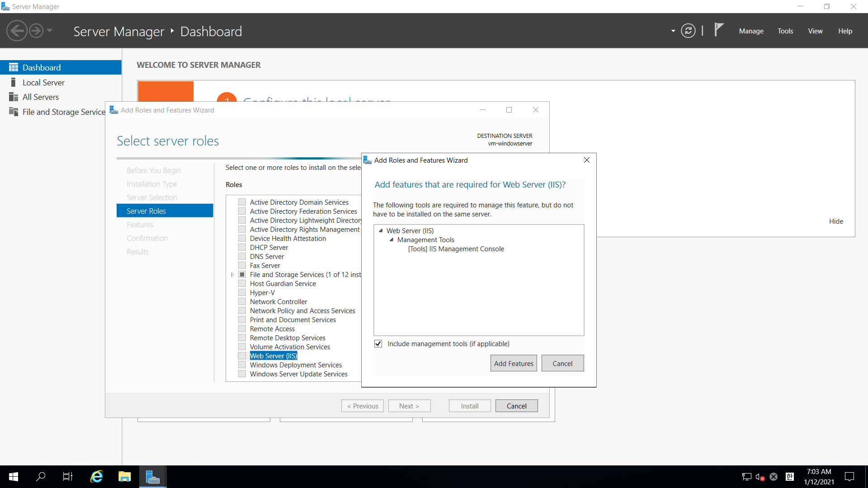
Task: Uncheck Include management tools checkbox
Action: tap(378, 344)
